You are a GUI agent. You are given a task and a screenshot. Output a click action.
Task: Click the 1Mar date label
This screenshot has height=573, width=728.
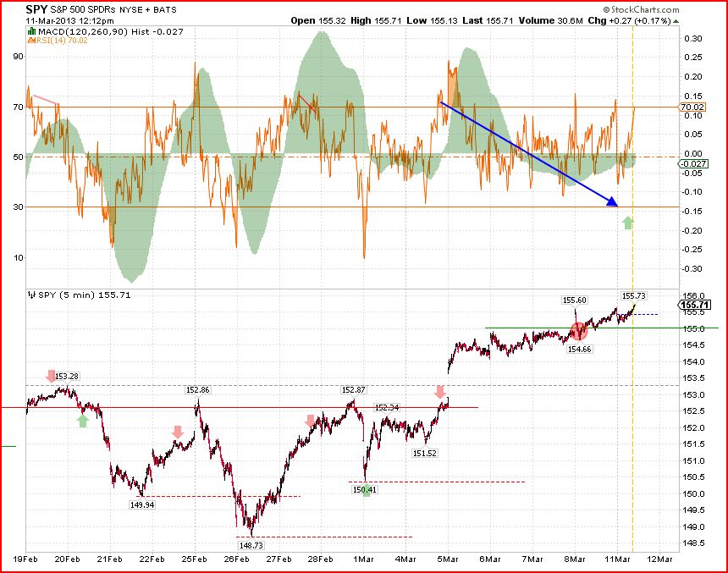coord(363,559)
